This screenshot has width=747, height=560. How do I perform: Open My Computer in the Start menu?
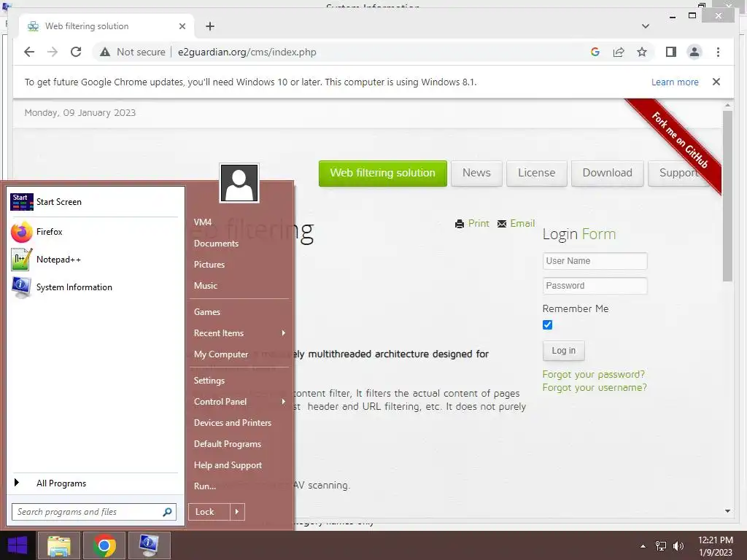(221, 354)
